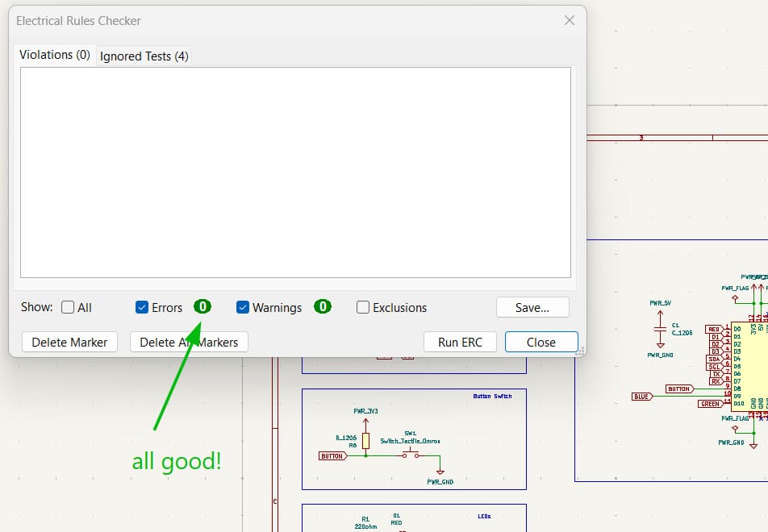Screen dimensions: 768x532
Task: Click the LEDs block title text
Action: pos(484,517)
